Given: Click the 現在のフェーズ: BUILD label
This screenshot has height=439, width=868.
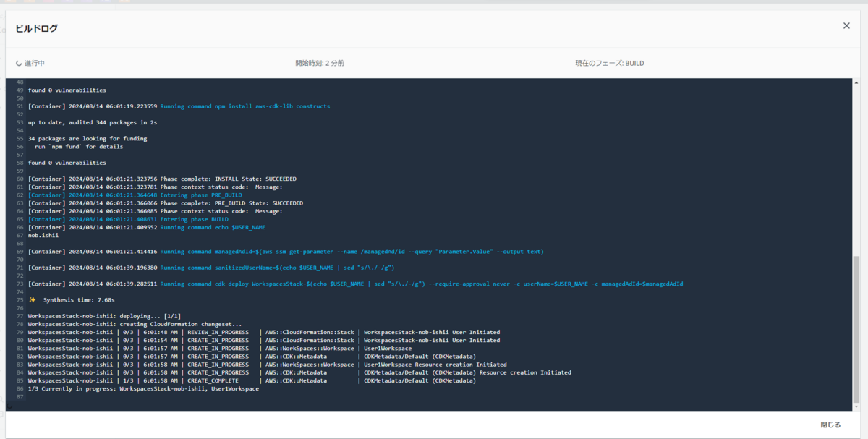Looking at the screenshot, I should coord(610,64).
